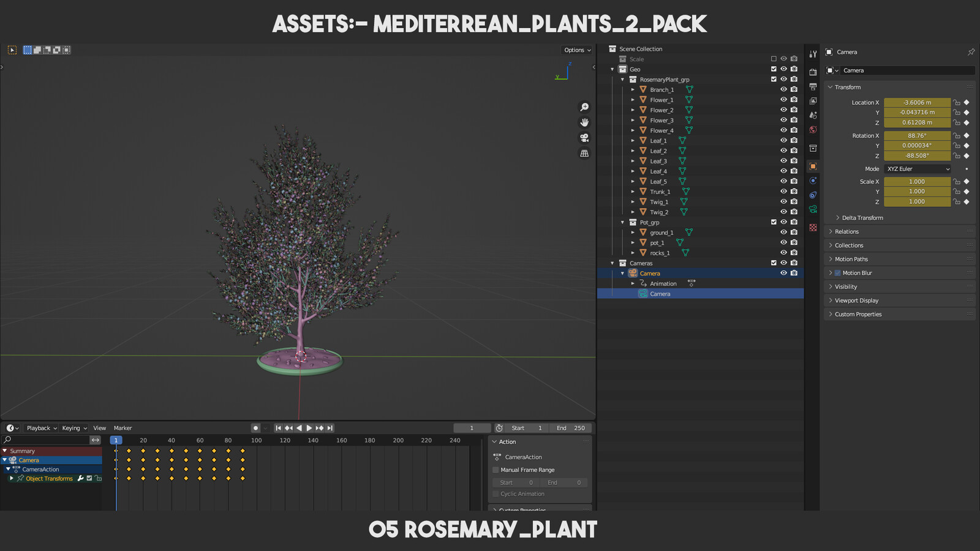Open the Texture properties tab icon
This screenshot has width=980, height=551.
pos(813,228)
